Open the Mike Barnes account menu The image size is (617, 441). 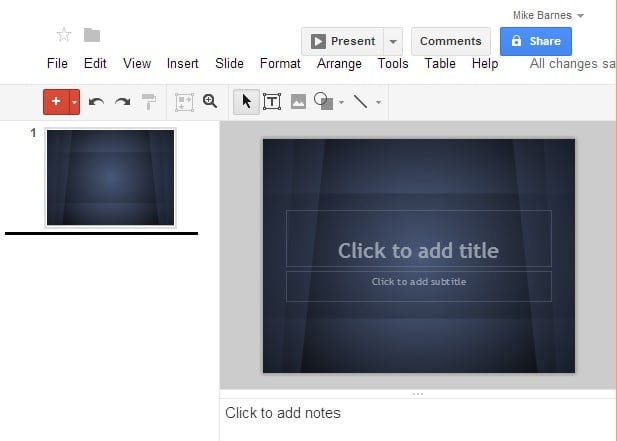point(548,15)
